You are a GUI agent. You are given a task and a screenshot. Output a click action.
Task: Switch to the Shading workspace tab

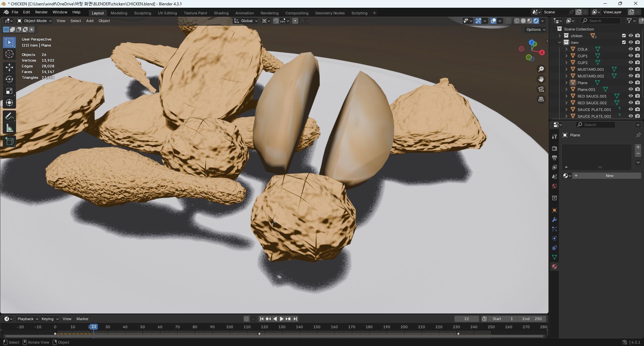[x=221, y=13]
